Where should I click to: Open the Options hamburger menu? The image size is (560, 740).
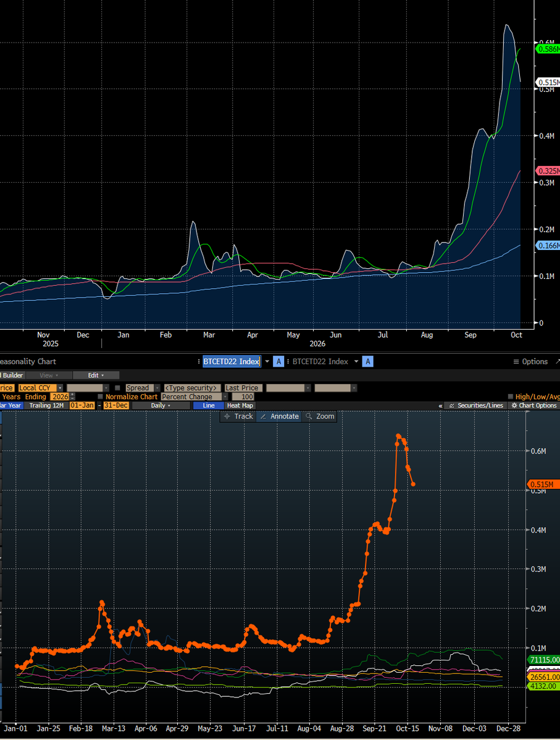(530, 362)
